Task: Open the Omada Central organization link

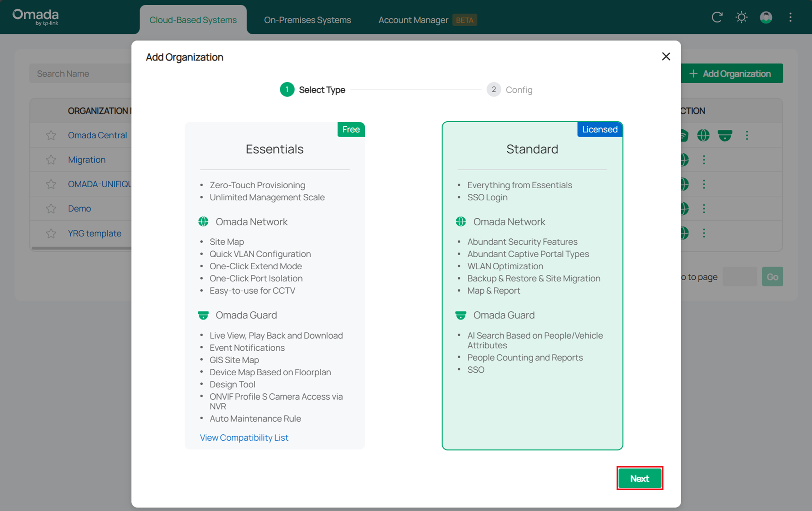Action: [98, 135]
